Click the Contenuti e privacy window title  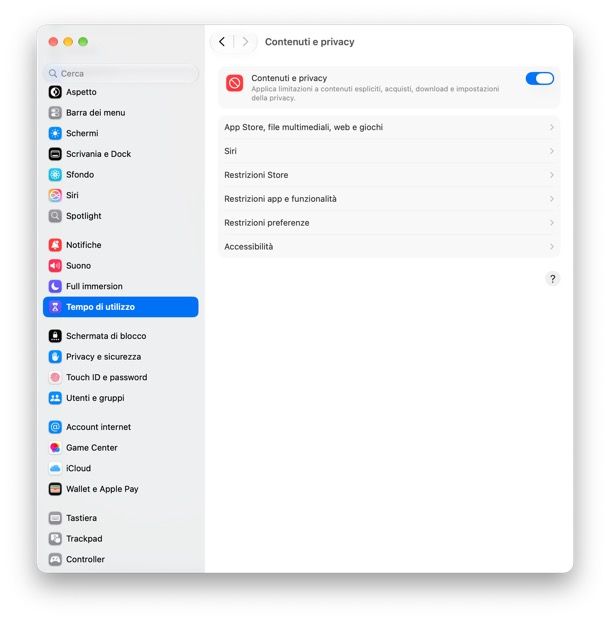click(x=309, y=42)
